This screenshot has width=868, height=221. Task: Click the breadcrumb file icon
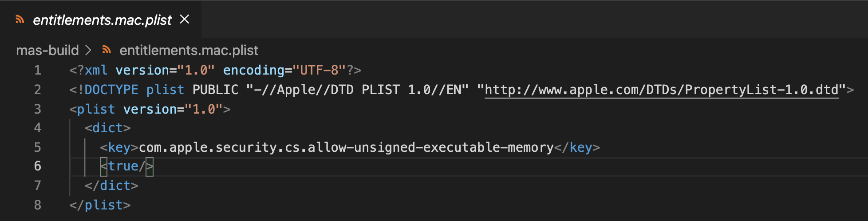(x=107, y=50)
